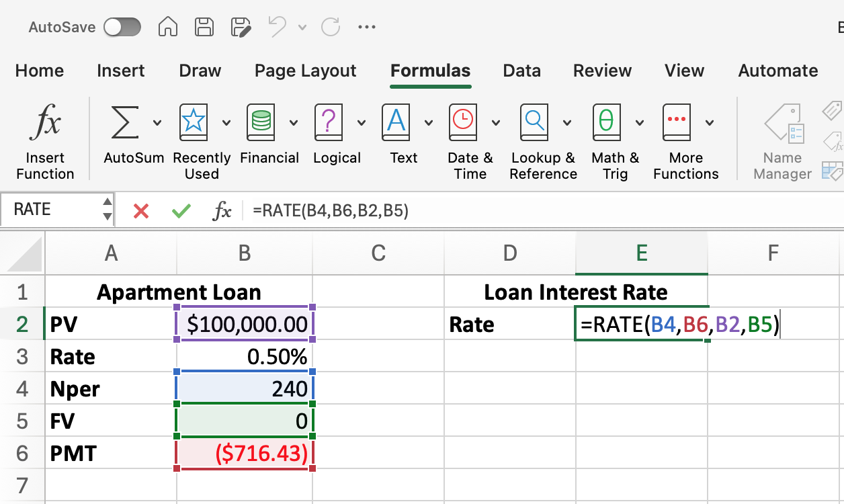
Task: Click the Name Box showing RATE
Action: pos(50,210)
